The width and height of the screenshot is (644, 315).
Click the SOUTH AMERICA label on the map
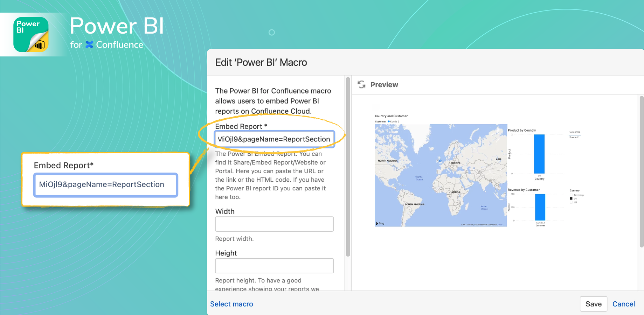coord(415,204)
